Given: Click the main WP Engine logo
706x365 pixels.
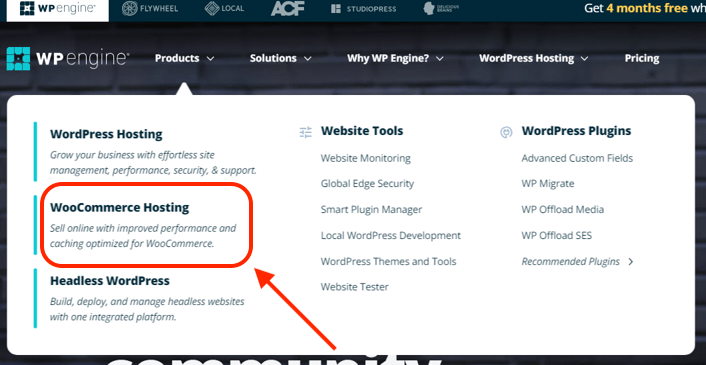Looking at the screenshot, I should [68, 59].
